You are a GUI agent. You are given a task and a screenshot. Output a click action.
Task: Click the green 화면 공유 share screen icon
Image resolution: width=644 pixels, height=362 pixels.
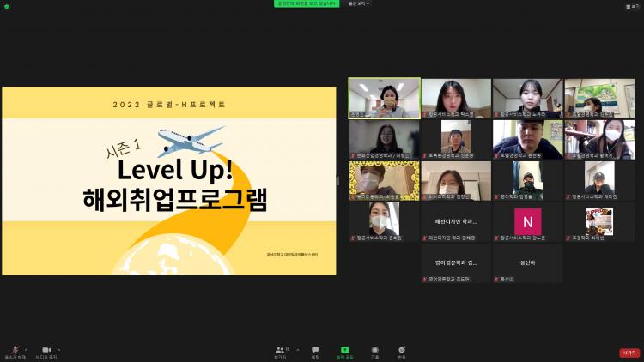coord(344,350)
